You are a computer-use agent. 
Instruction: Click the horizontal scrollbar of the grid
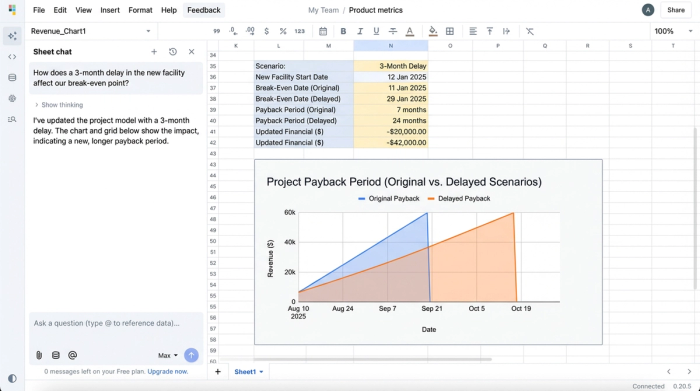372,359
